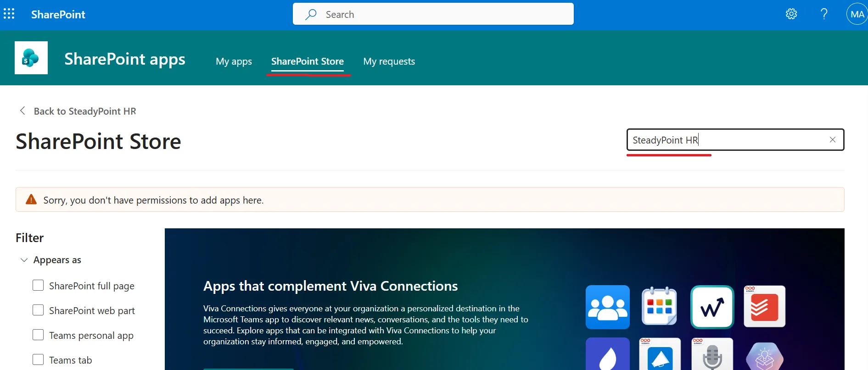Go back to SteadyPoint HR
This screenshot has width=868, height=370.
85,111
